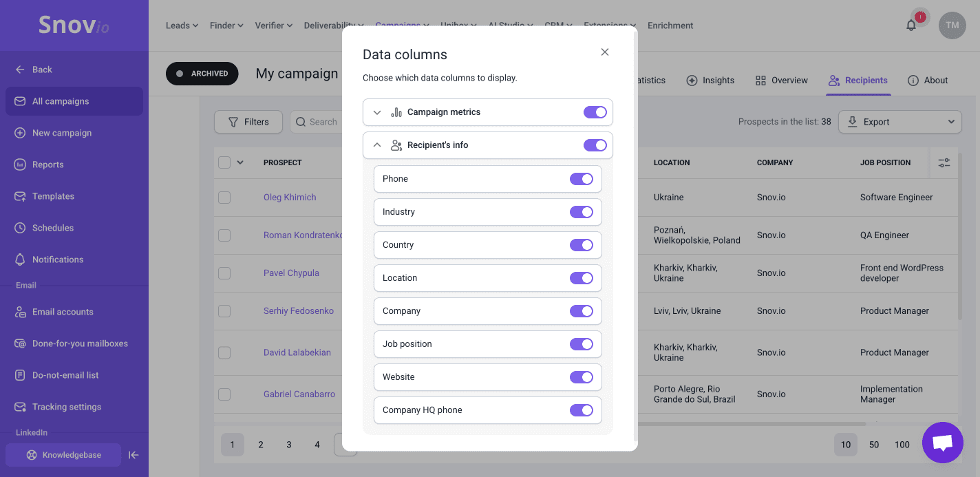The image size is (980, 477).
Task: Open the Knowledgebase help button
Action: [63, 455]
